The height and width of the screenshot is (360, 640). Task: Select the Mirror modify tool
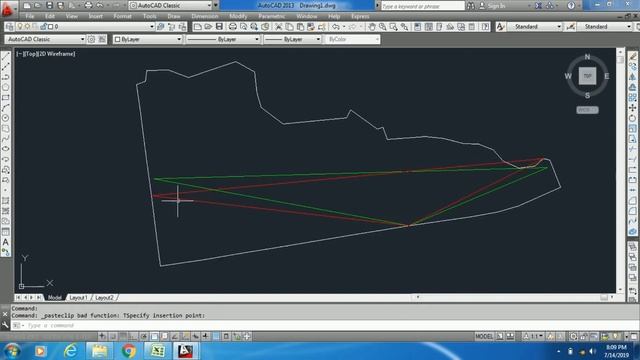[633, 77]
